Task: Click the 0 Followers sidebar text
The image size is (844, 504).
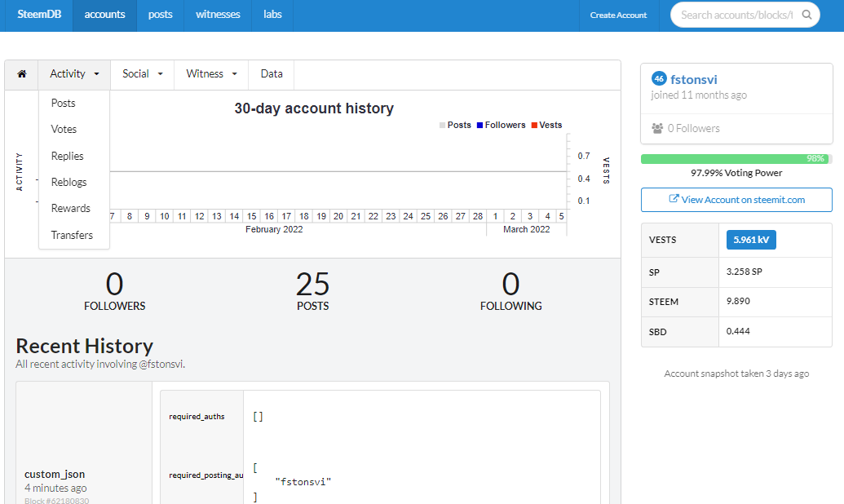Action: (x=693, y=128)
